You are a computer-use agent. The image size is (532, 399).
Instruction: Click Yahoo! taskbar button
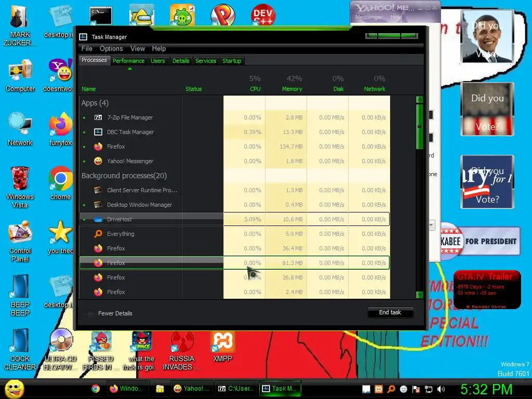[192, 389]
